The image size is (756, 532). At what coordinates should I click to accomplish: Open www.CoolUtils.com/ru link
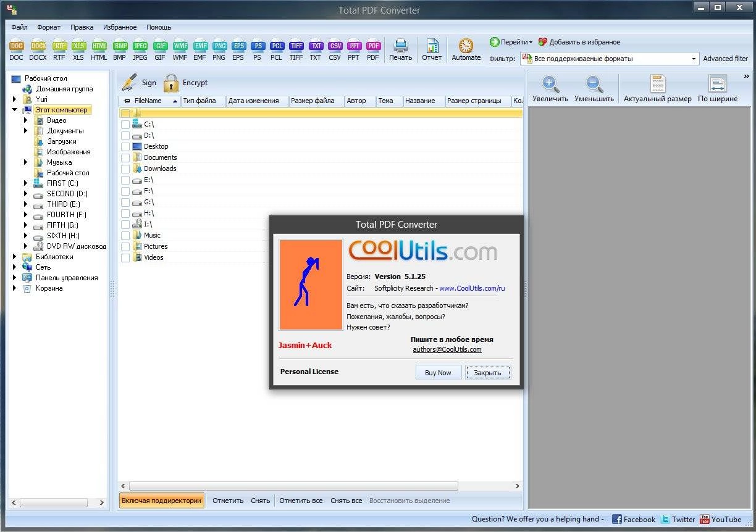click(x=472, y=288)
